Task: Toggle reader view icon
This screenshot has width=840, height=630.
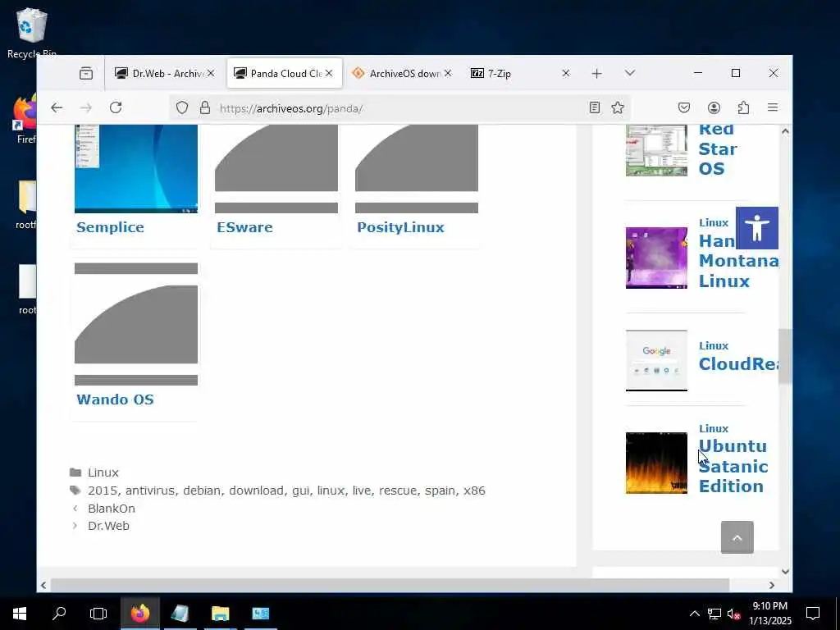Action: click(595, 107)
